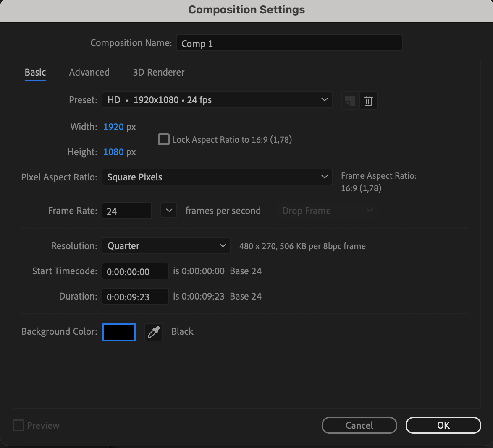Confirm settings with OK button
Viewport: 493px width, 448px height.
coord(443,425)
